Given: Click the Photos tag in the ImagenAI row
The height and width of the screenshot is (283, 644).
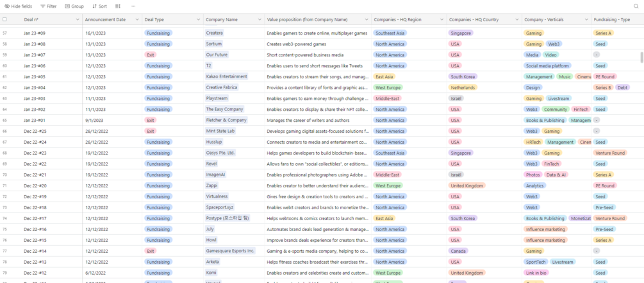Looking at the screenshot, I should coord(533,175).
